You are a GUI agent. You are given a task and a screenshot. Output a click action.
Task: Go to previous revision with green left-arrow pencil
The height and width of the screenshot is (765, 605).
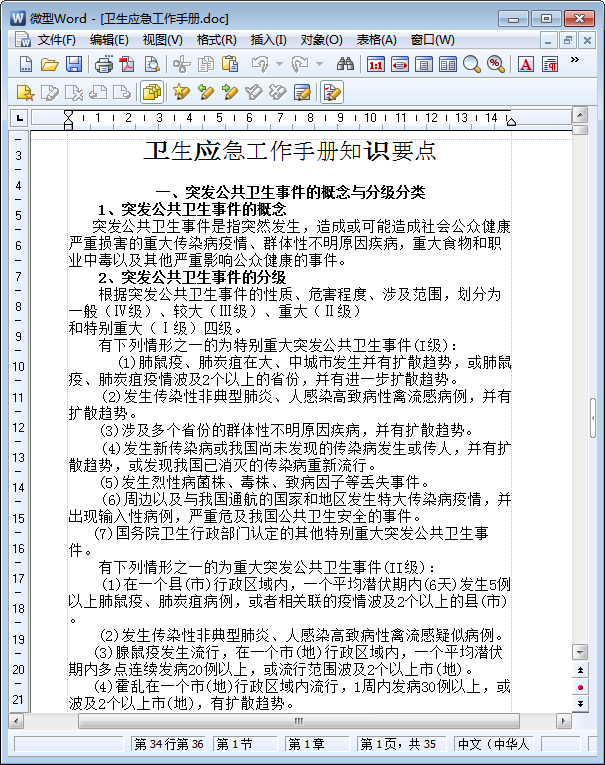[x=205, y=92]
